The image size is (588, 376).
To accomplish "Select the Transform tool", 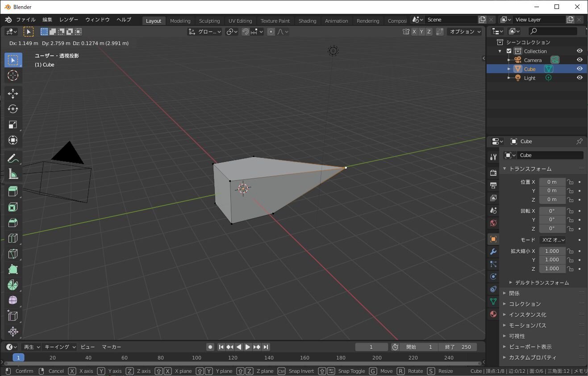I will [x=13, y=140].
